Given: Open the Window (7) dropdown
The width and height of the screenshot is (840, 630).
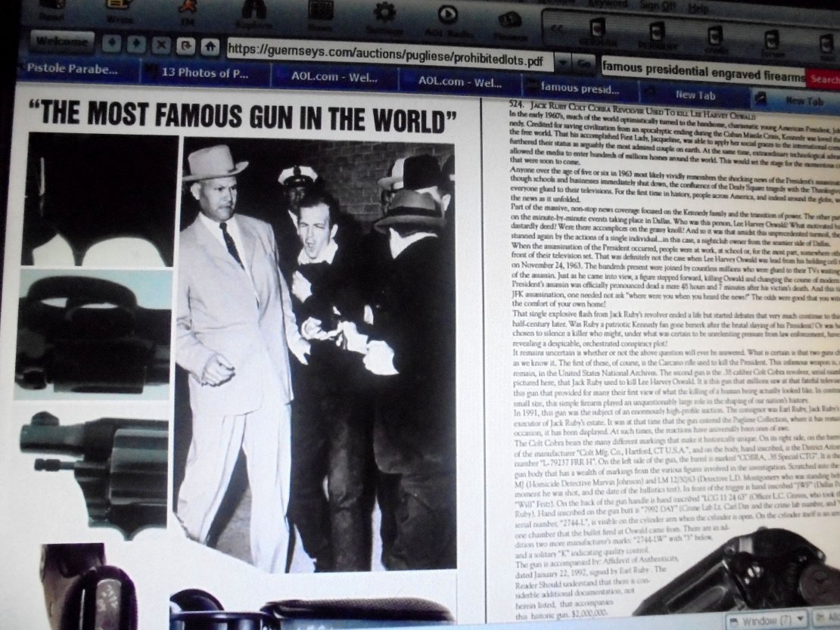Looking at the screenshot, I should 767,621.
